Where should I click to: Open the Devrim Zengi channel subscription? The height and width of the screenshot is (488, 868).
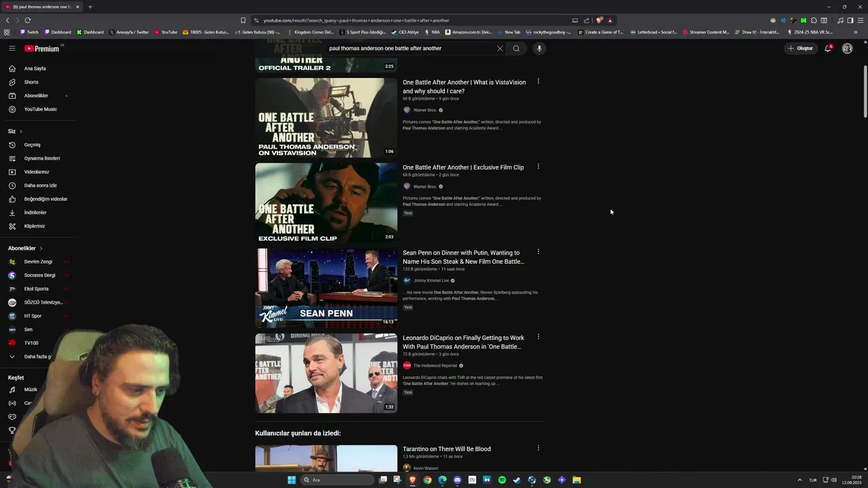click(x=38, y=262)
